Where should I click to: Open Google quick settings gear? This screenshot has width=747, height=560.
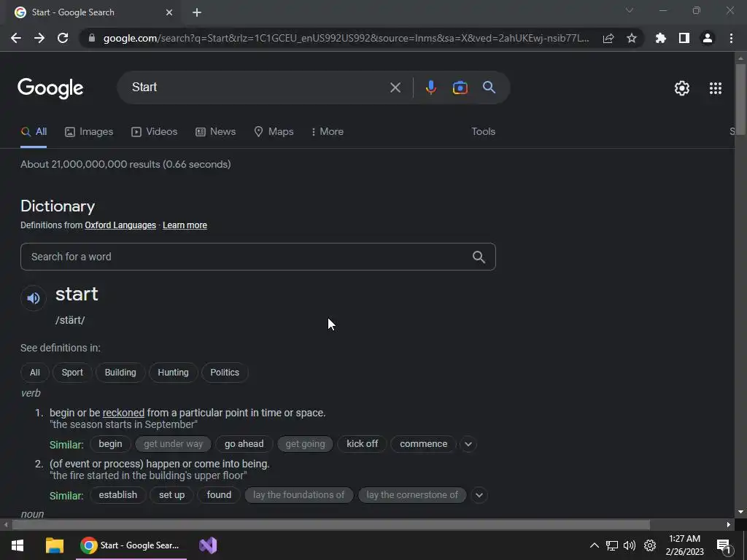[682, 88]
